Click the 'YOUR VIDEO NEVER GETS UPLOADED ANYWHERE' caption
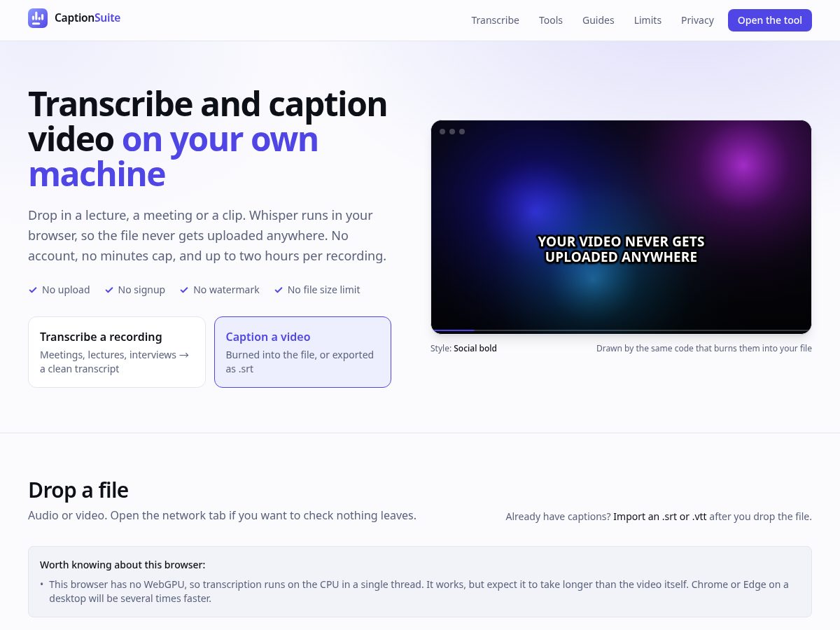 tap(621, 249)
